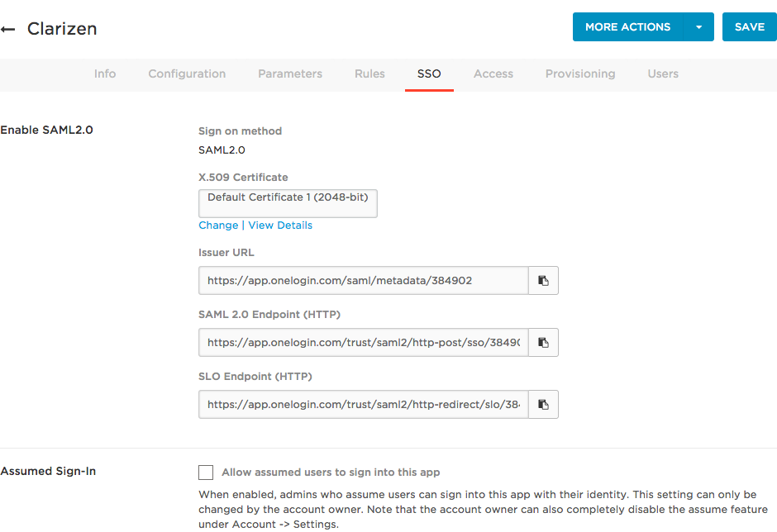This screenshot has width=777, height=532.
Task: Copy the Issuer URL to clipboard
Action: point(543,280)
